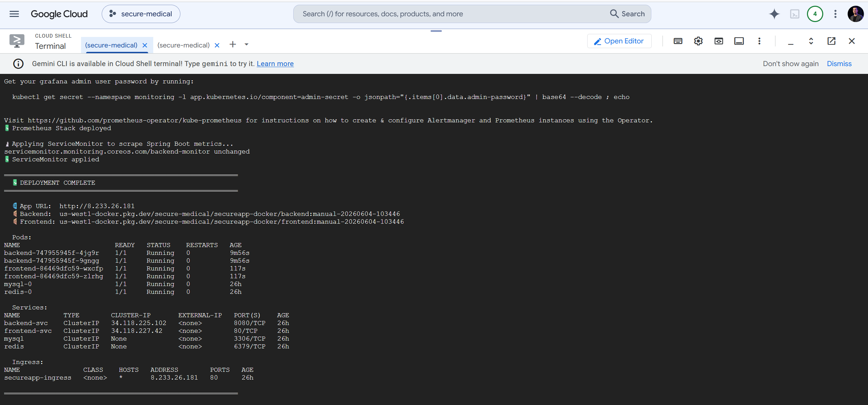
Task: Click cluster IP 34.118.225.102
Action: coord(139,323)
